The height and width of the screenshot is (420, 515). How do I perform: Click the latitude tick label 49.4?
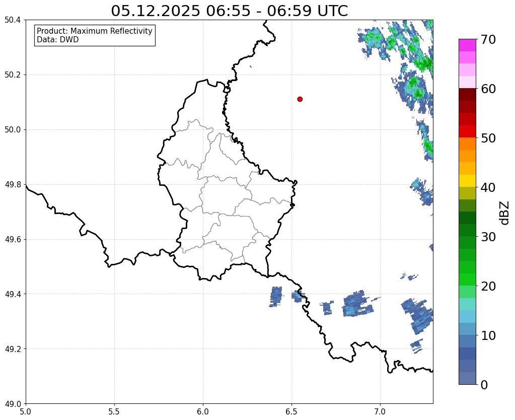[13, 294]
